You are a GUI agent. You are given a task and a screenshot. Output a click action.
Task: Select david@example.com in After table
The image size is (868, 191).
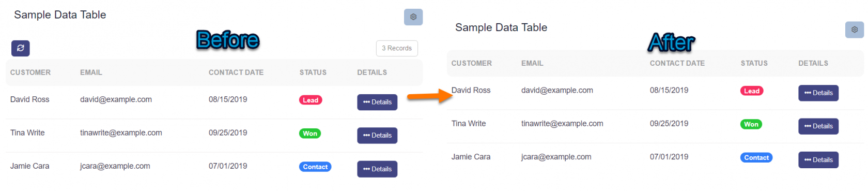coord(557,90)
